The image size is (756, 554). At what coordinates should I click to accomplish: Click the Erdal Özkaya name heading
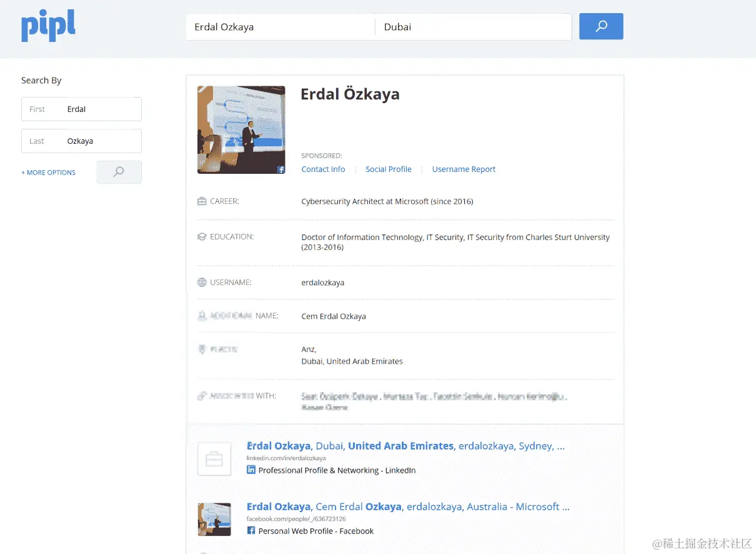[350, 94]
